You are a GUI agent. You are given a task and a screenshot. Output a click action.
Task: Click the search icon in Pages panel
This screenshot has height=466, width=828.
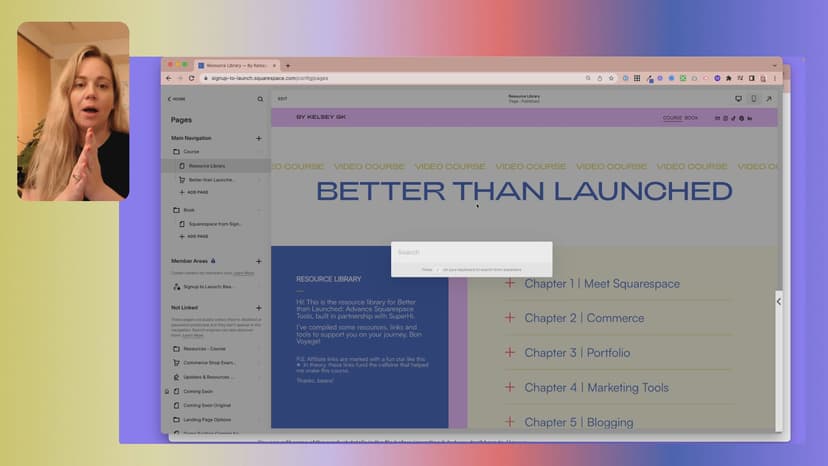[x=261, y=99]
